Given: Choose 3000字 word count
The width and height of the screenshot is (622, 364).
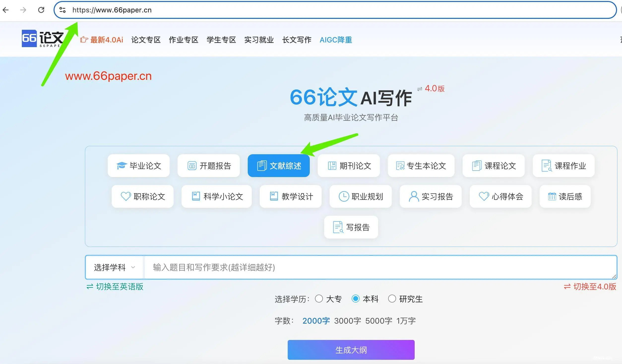Looking at the screenshot, I should tap(348, 321).
